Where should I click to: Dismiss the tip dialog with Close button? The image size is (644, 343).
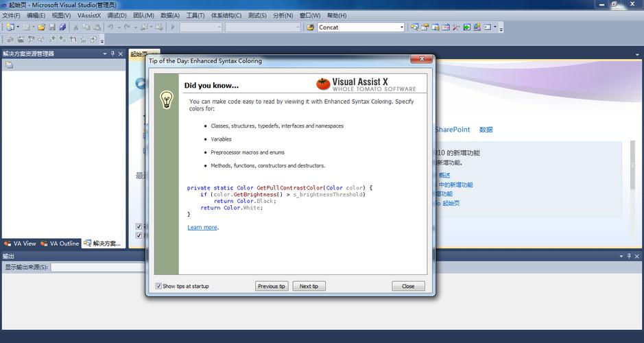click(x=408, y=286)
